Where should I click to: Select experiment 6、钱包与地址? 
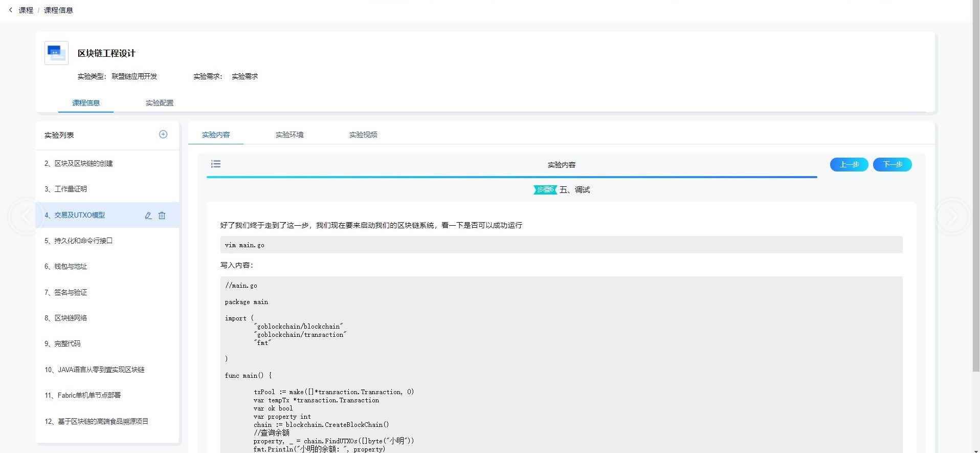tap(107, 266)
